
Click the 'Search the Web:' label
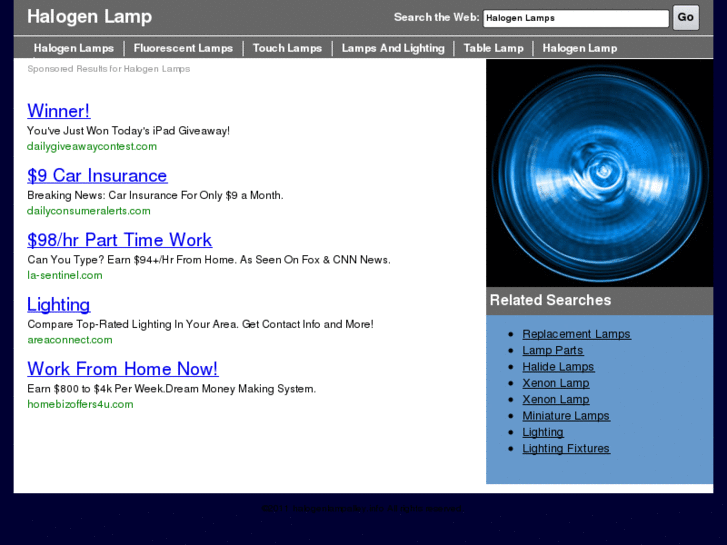(x=436, y=18)
